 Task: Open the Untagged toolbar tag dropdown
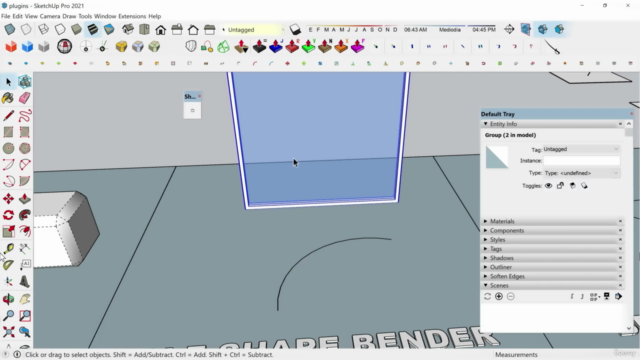[253, 30]
